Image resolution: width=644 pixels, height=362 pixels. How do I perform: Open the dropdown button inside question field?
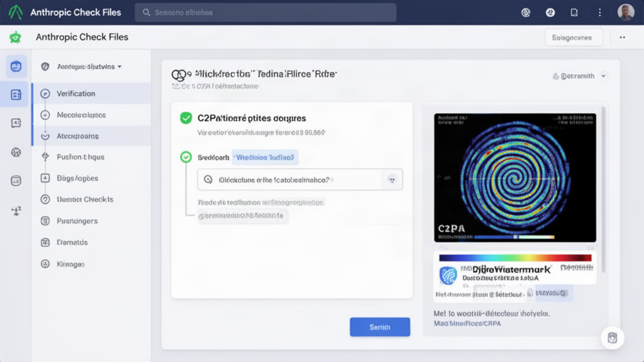pyautogui.click(x=392, y=180)
